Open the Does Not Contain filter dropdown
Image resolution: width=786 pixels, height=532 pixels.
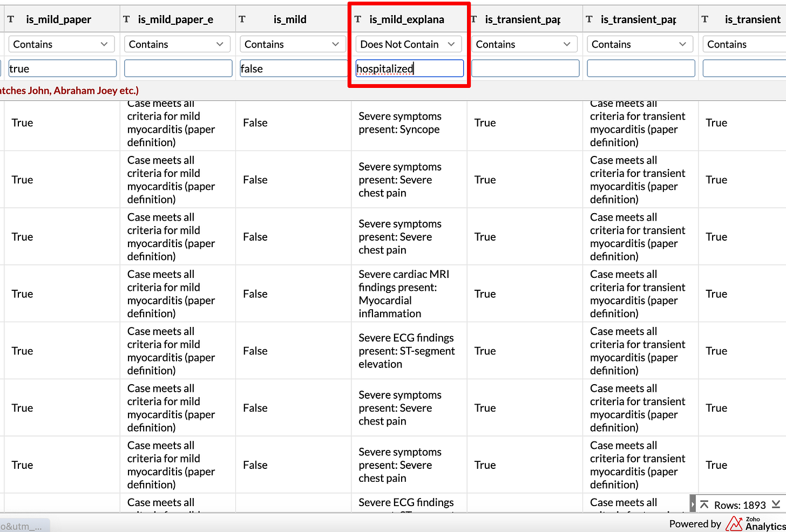(409, 44)
